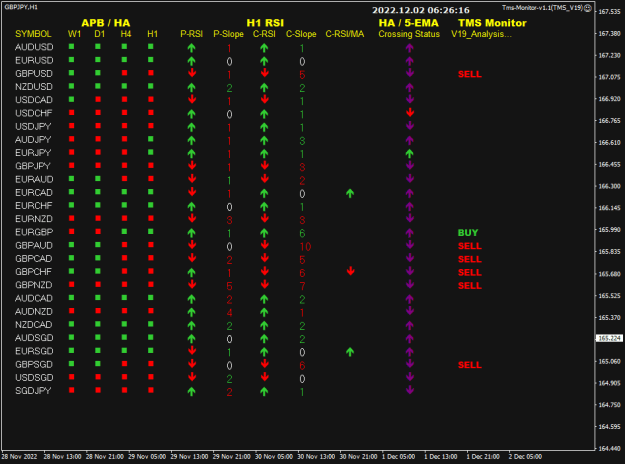Click the green H4 square for EURGBP
This screenshot has width=625, height=464.
(x=124, y=232)
